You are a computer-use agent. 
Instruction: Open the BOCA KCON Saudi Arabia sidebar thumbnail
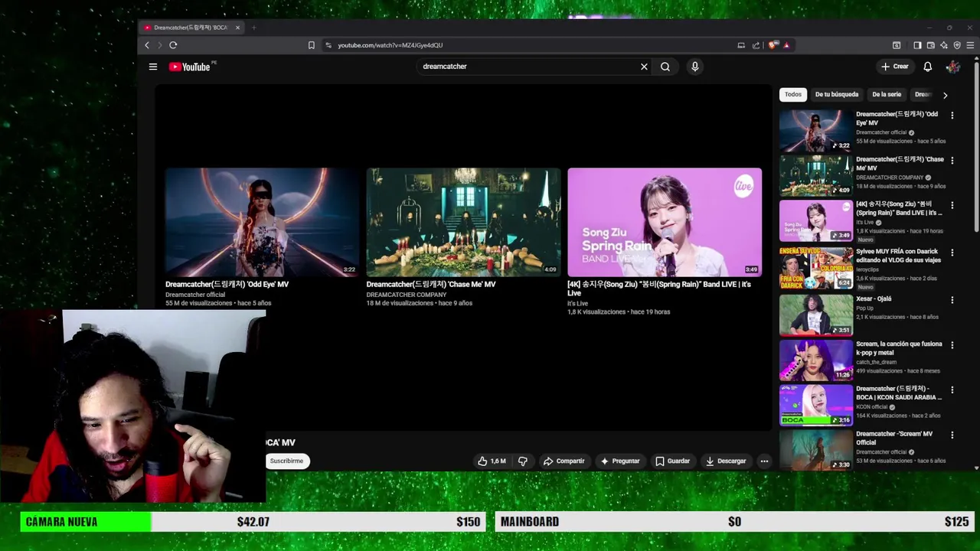816,405
